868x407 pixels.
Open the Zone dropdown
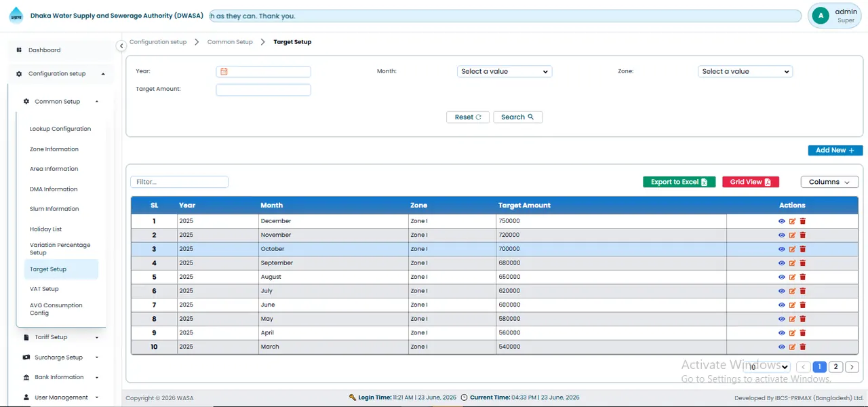[745, 71]
